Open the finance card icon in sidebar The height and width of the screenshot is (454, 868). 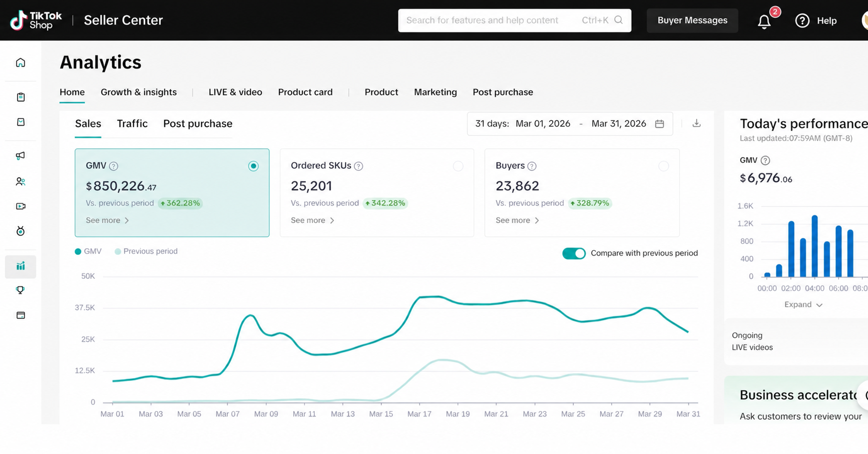pos(21,315)
